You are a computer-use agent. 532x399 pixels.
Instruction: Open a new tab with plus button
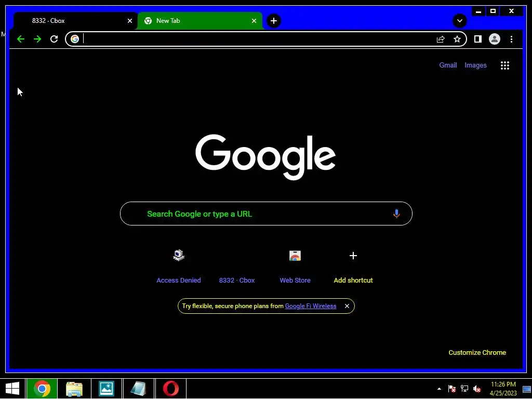click(x=273, y=21)
